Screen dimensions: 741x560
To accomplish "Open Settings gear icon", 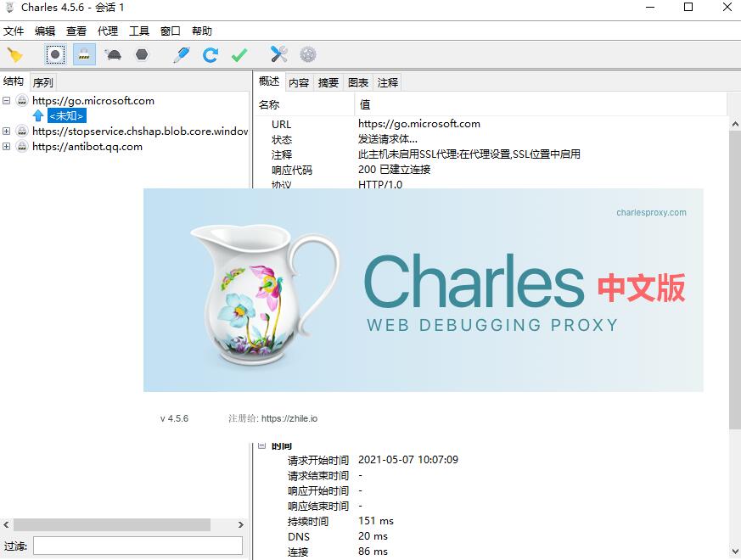I will tap(307, 55).
